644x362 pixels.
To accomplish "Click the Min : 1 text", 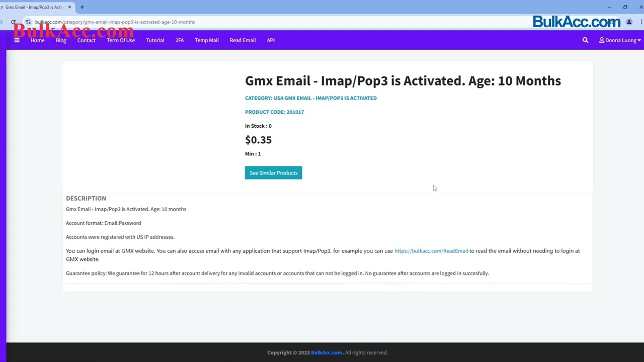I will point(253,154).
